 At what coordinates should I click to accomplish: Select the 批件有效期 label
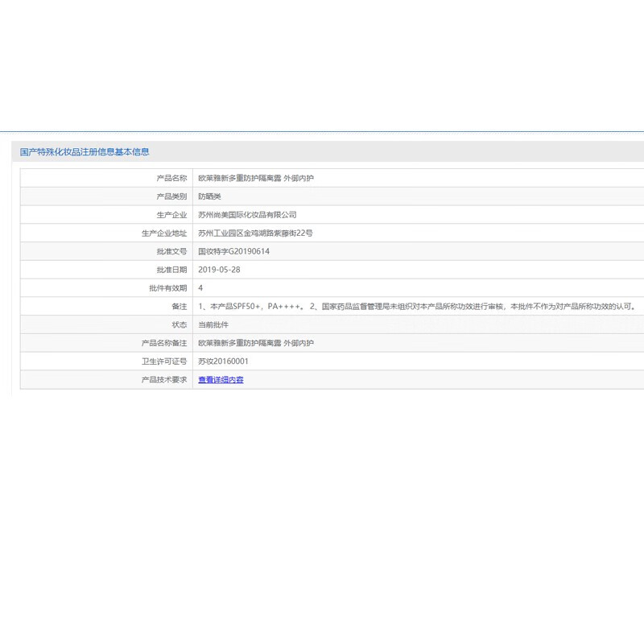(168, 288)
